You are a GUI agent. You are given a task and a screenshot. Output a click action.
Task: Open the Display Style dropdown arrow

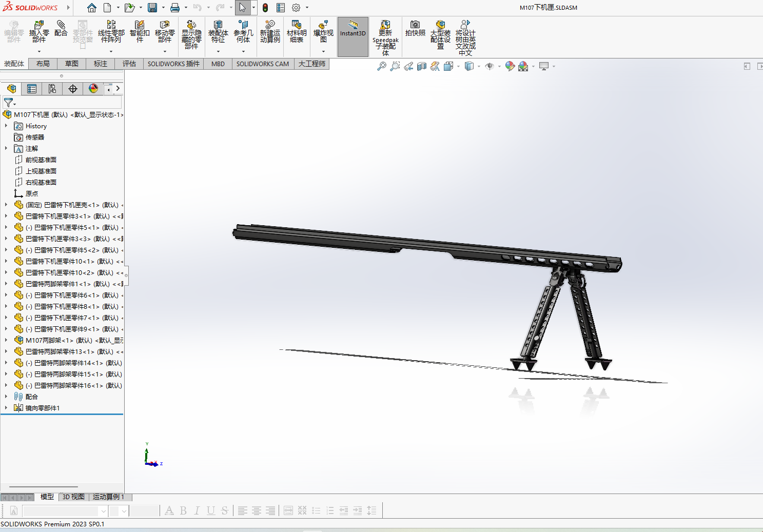point(479,66)
